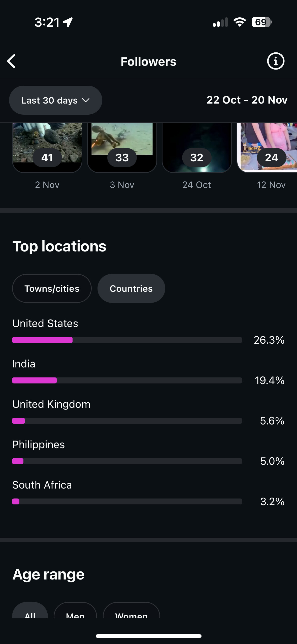Tap the location arrow beside time
Viewport: 297px width, 644px height.
(68, 22)
